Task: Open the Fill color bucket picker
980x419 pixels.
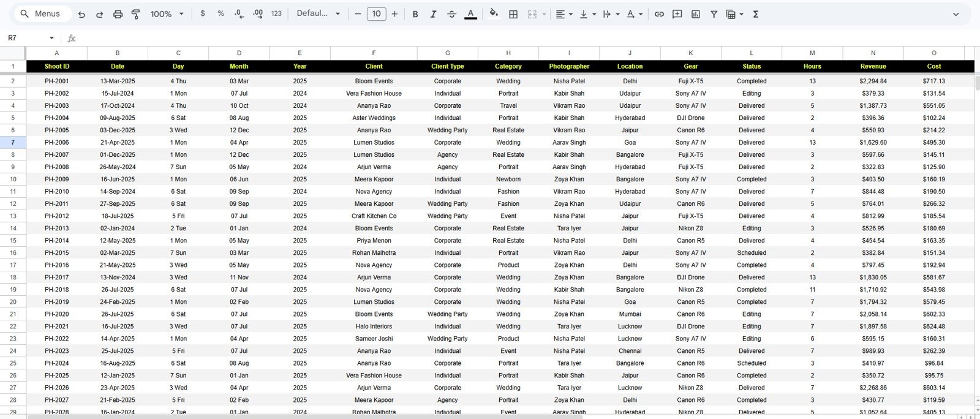Action: [x=494, y=13]
